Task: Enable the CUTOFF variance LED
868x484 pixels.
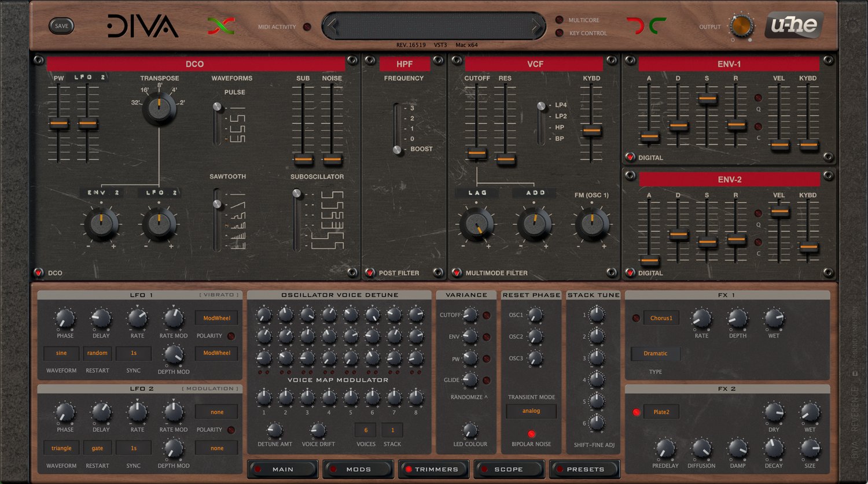Action: [487, 315]
